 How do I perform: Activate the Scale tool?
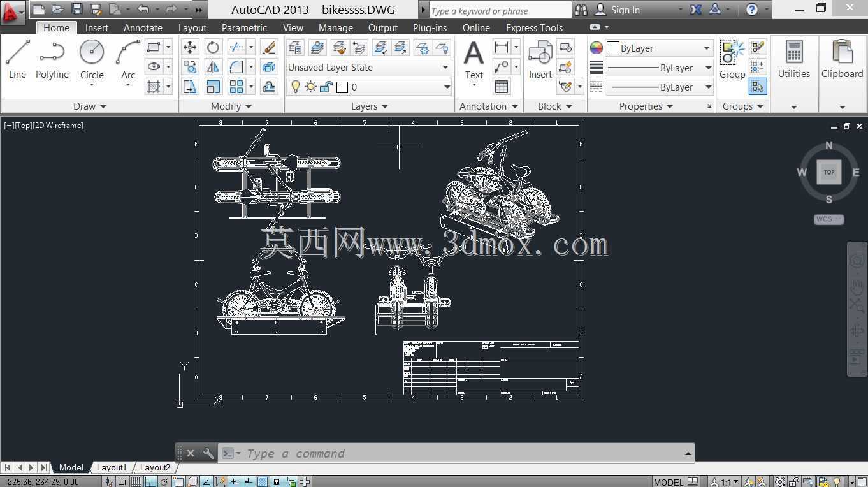tap(213, 87)
